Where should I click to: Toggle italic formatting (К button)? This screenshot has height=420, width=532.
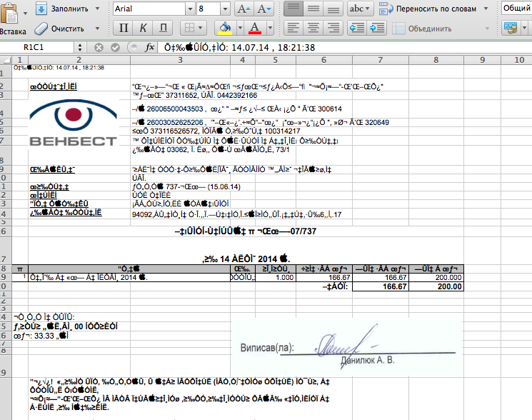coord(143,28)
